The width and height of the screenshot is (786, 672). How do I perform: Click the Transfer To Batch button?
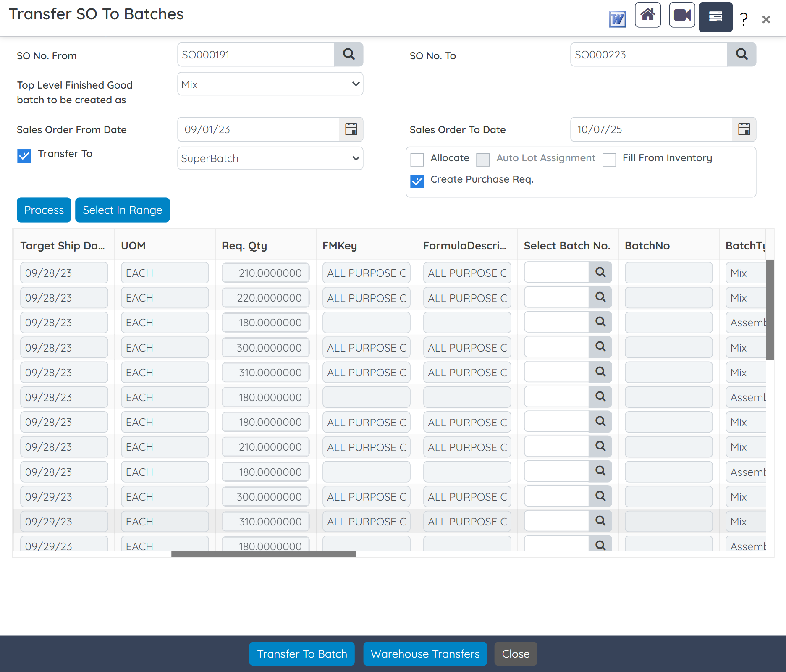(301, 654)
